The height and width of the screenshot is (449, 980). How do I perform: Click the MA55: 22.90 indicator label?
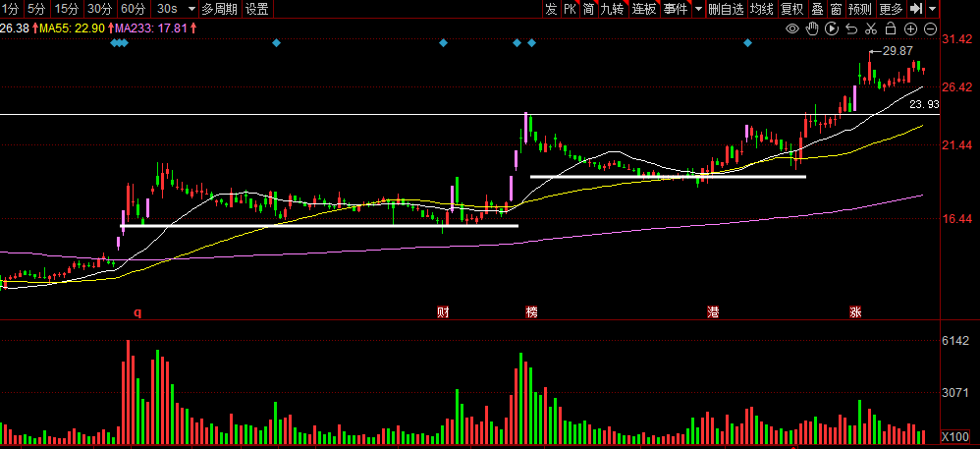point(70,28)
